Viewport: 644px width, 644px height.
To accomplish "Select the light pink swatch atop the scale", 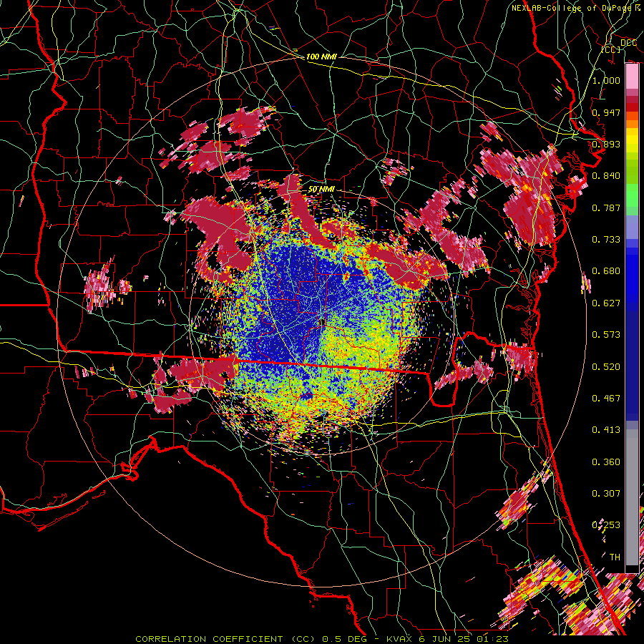I will point(632,76).
